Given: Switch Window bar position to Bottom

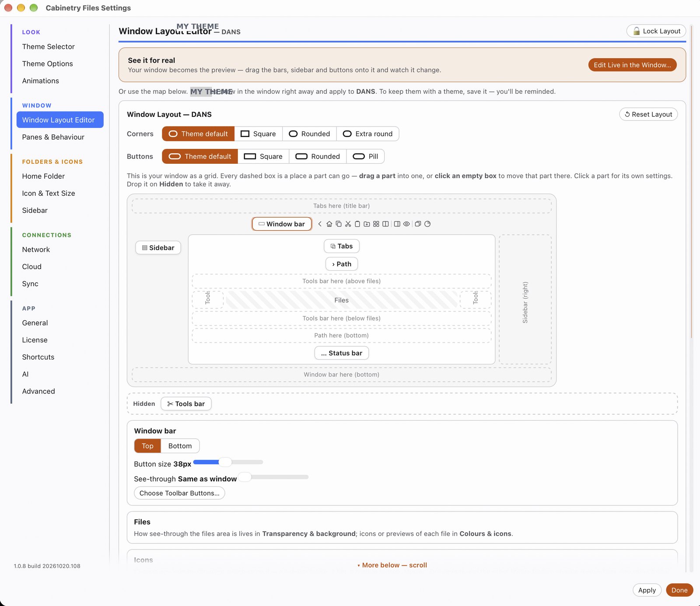Looking at the screenshot, I should (180, 446).
